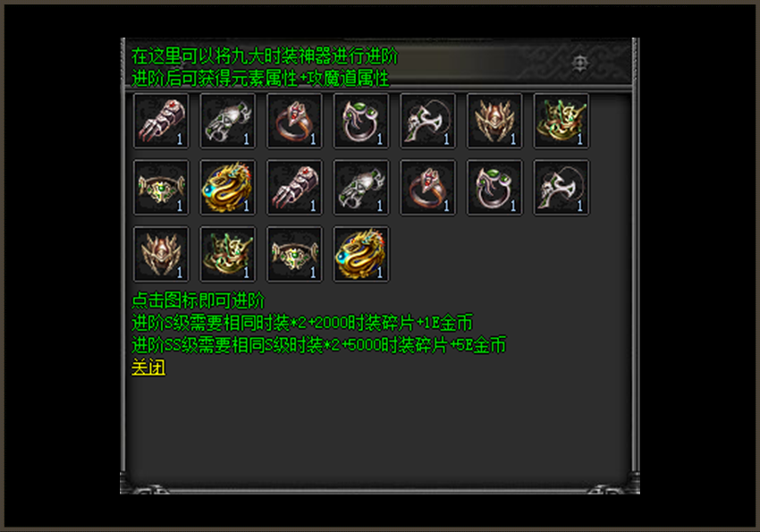Click the green-gem belt icon in second row

[161, 188]
